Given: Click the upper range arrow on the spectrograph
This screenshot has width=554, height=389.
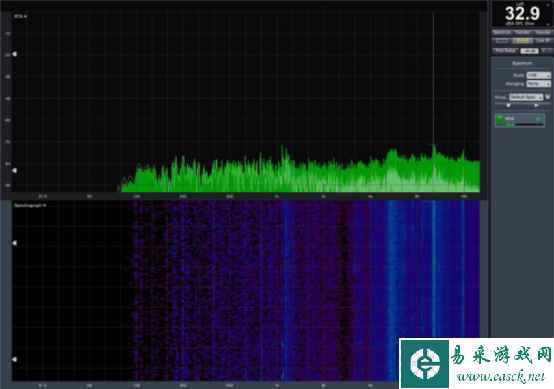Looking at the screenshot, I should pos(14,243).
